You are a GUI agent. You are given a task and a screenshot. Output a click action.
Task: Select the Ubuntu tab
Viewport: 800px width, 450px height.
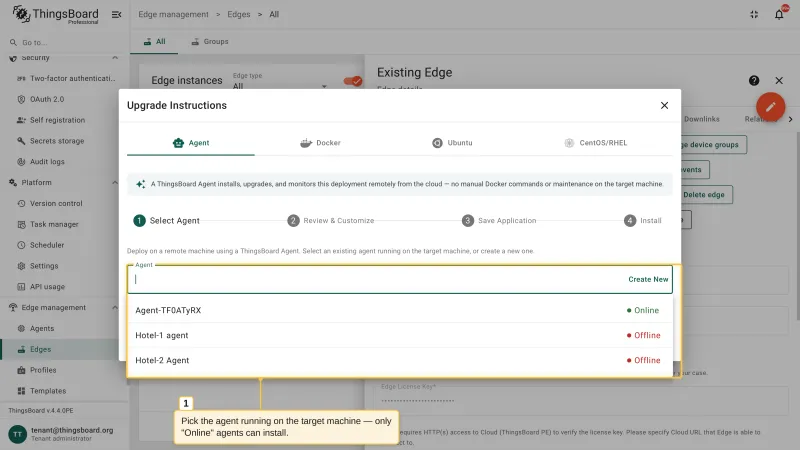[x=452, y=143]
